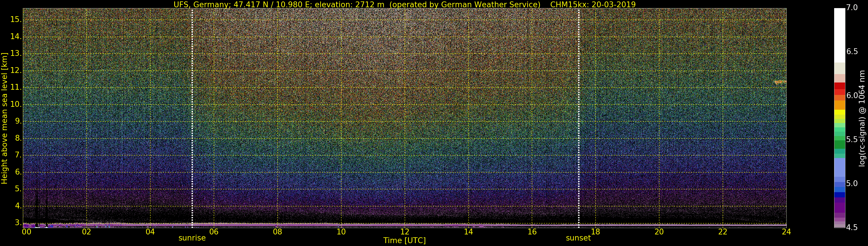868x246 pixels.
Task: Click the time tick label '08'
Action: coord(277,232)
